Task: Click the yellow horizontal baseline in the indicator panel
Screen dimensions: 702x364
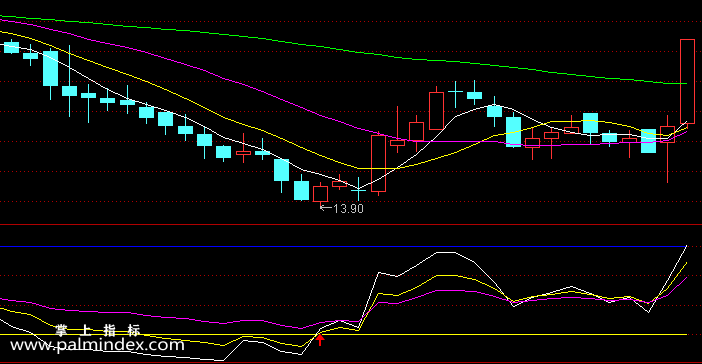Action: 343,334
